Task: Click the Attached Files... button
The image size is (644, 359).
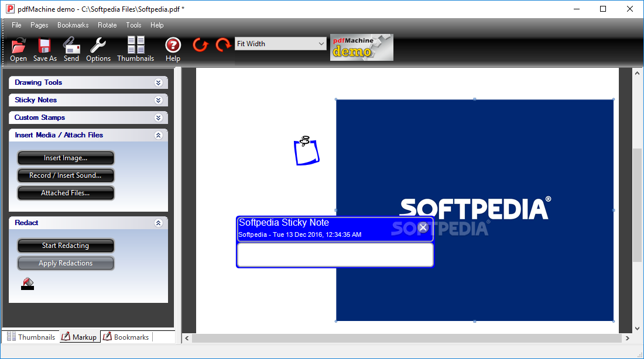Action: pyautogui.click(x=66, y=194)
